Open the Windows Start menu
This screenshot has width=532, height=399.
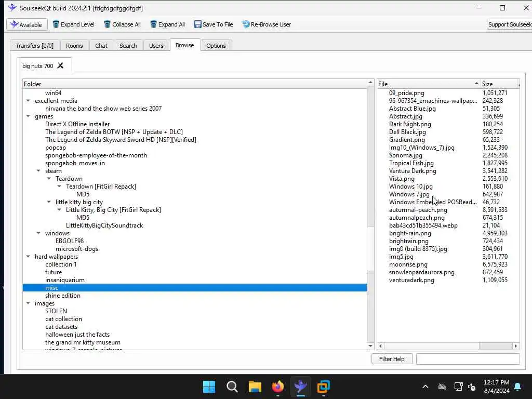point(209,387)
